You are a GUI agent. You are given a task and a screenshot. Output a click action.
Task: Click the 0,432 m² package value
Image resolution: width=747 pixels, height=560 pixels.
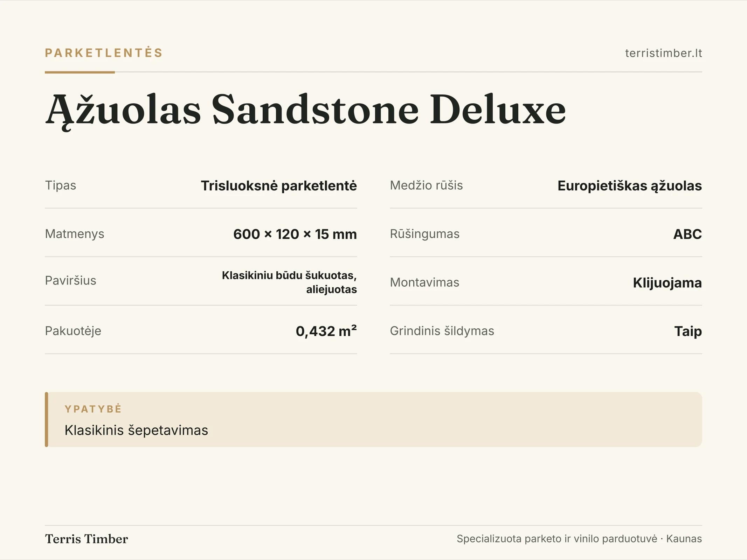click(326, 331)
